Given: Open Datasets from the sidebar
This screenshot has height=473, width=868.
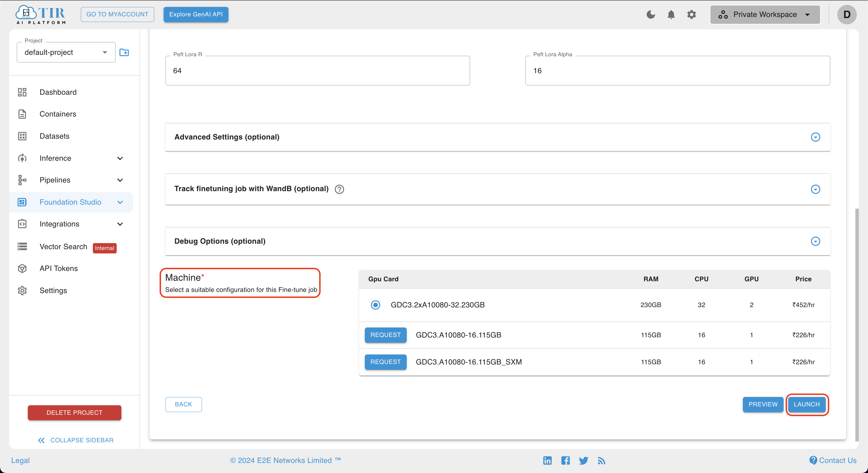Looking at the screenshot, I should tap(54, 136).
